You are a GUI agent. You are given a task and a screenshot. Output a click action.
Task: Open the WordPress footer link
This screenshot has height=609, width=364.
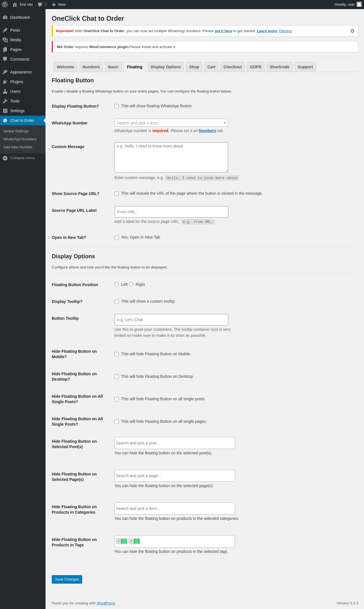click(x=106, y=603)
